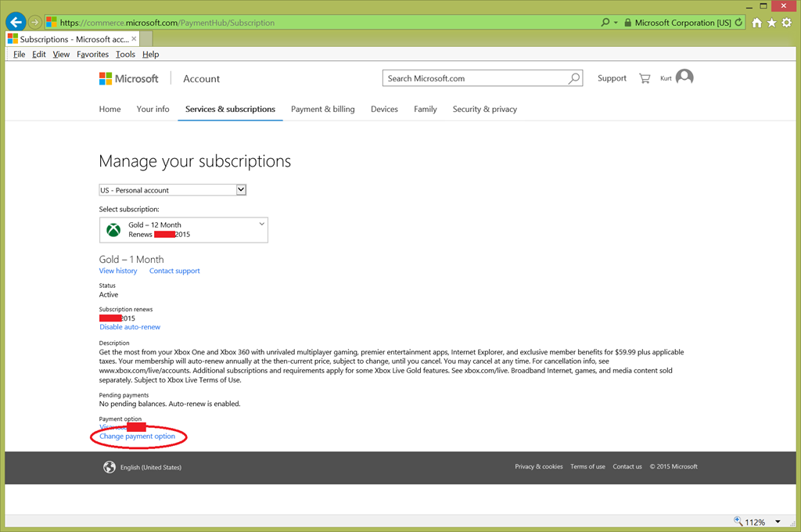Screen dimensions: 801x532
Task: Click the user profile avatar icon
Action: (684, 77)
